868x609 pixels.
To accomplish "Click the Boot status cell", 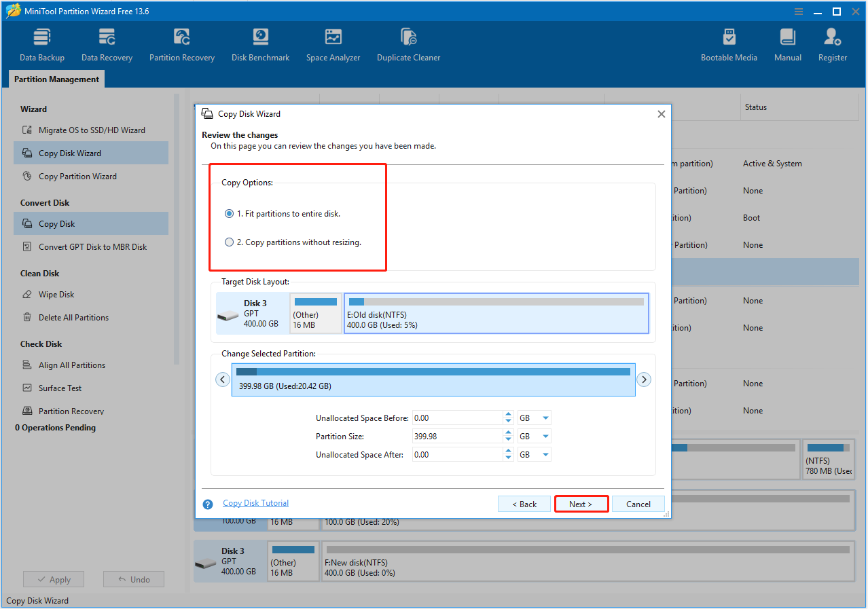I will [751, 218].
